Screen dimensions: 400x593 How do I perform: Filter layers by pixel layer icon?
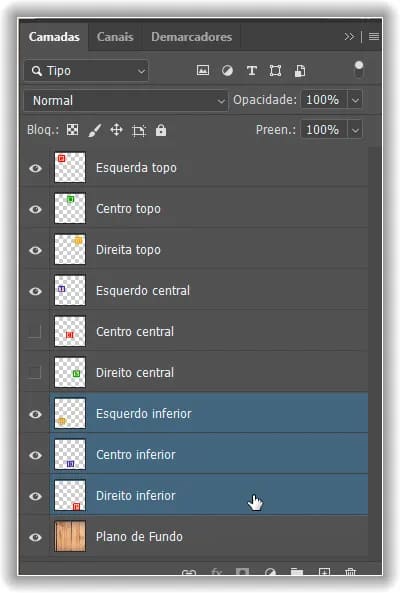(203, 70)
